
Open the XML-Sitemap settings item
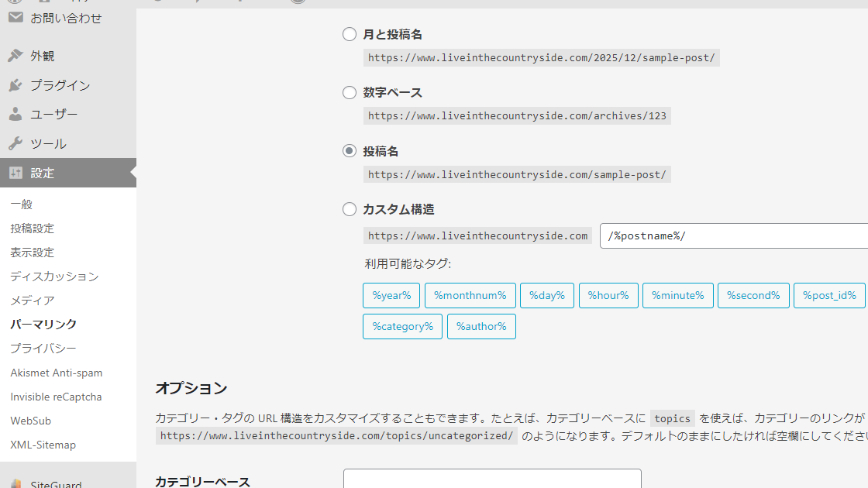(43, 445)
